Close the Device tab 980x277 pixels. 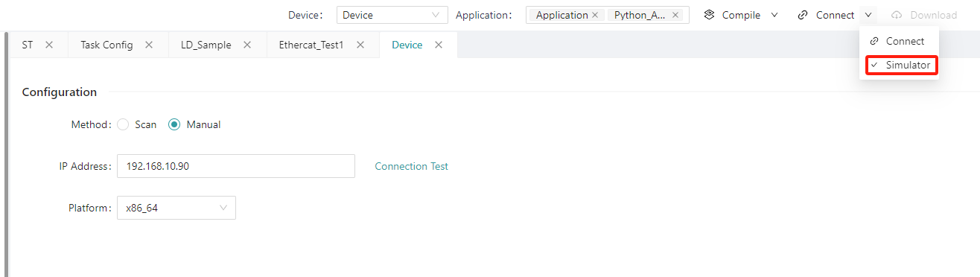tap(439, 45)
